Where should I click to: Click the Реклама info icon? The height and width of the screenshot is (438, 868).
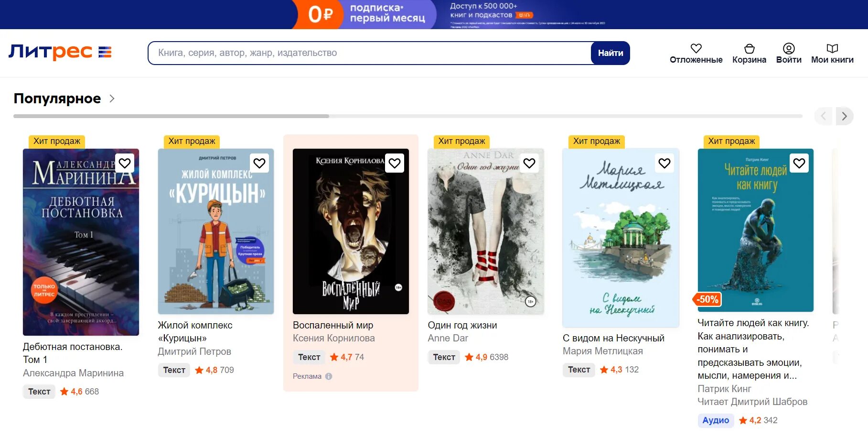[329, 376]
